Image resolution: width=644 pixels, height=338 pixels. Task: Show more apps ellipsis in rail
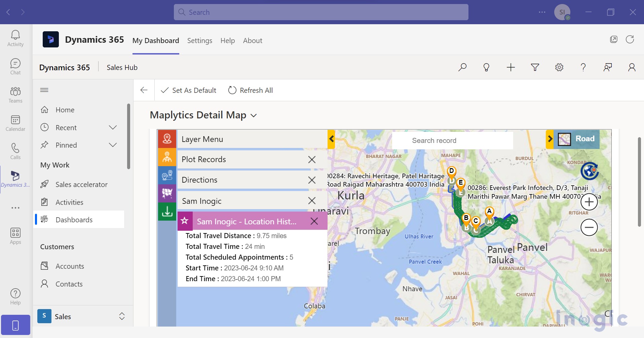click(15, 208)
